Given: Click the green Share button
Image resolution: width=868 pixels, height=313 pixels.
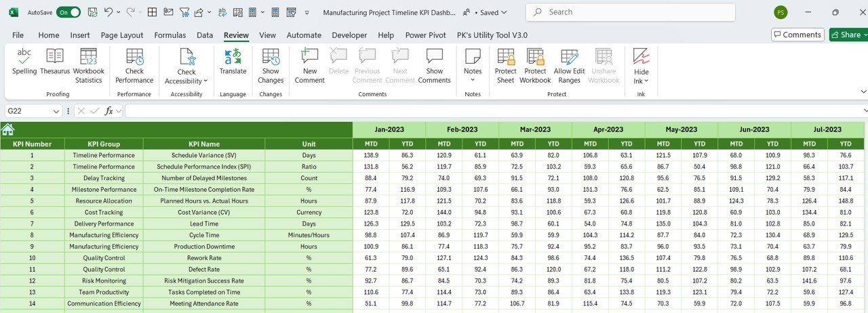Looking at the screenshot, I should pyautogui.click(x=848, y=35).
